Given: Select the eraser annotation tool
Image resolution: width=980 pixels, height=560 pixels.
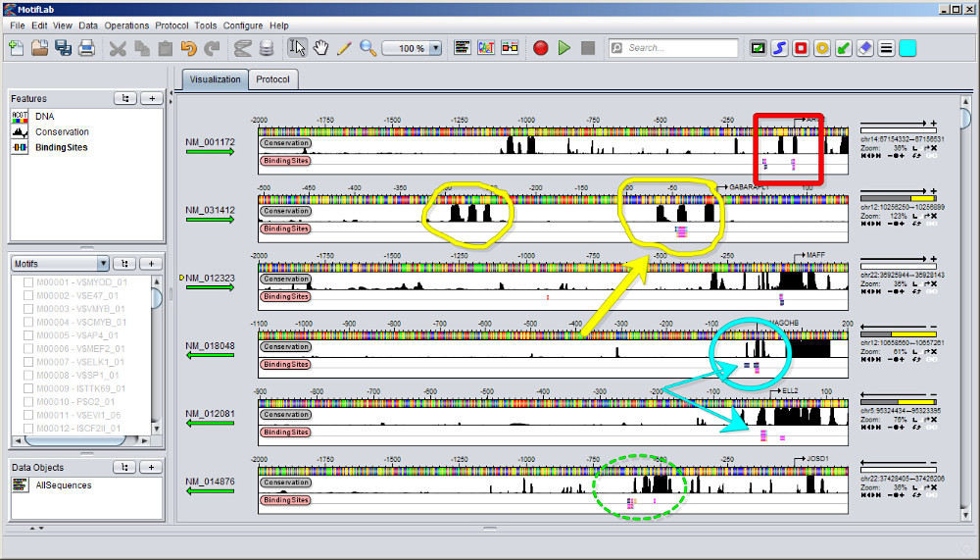Looking at the screenshot, I should [865, 48].
